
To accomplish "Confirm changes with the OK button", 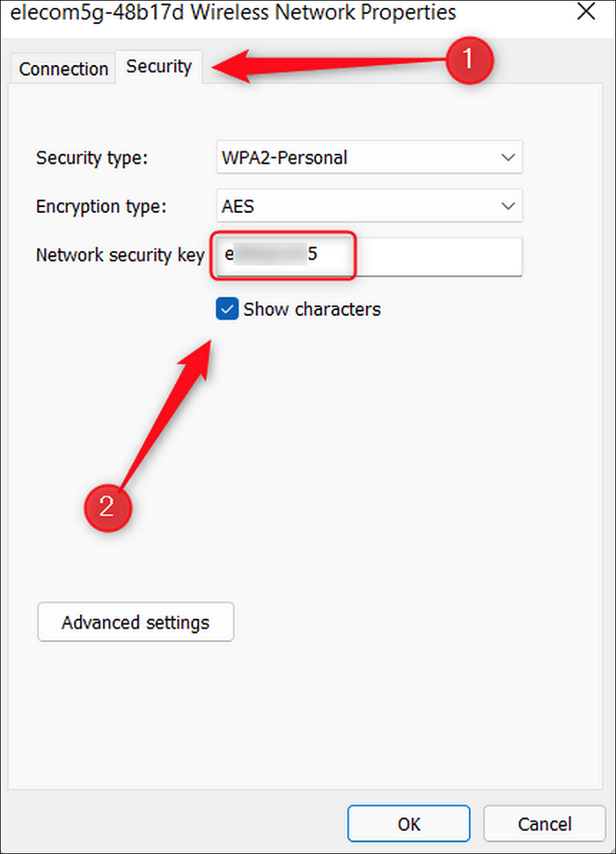I will point(408,824).
